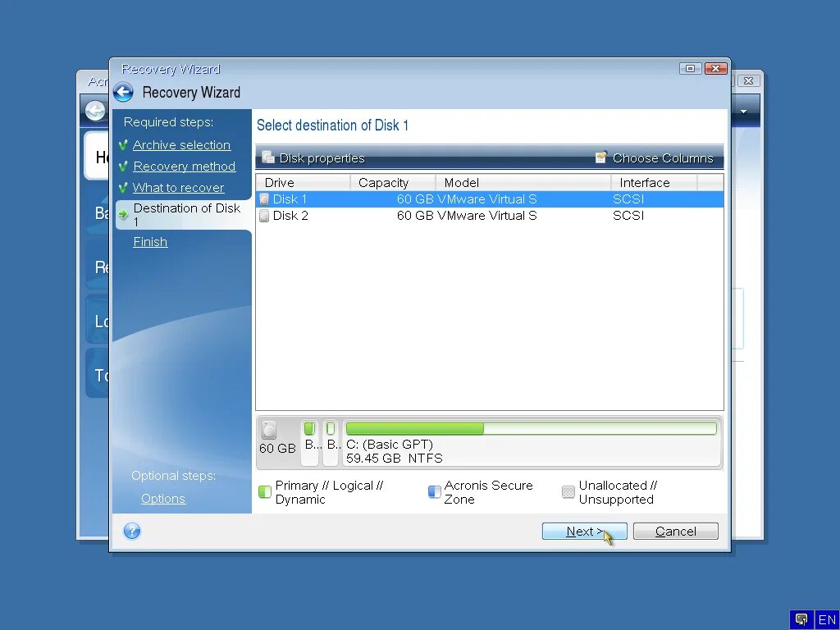Click the SCSI interface cell of Disk 2
This screenshot has height=630, width=840.
(628, 216)
